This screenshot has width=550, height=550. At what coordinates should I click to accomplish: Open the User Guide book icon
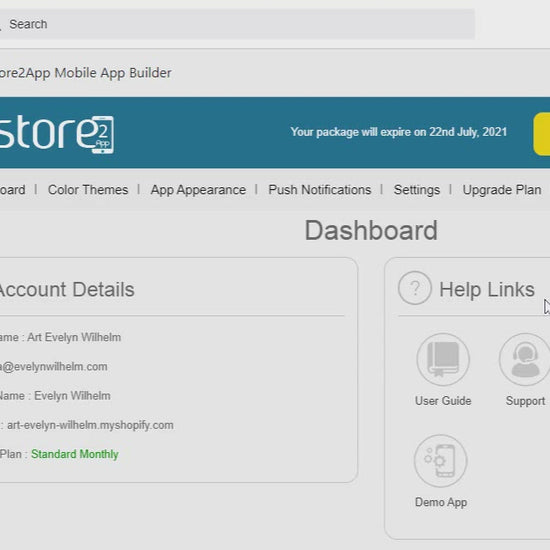[x=443, y=360]
